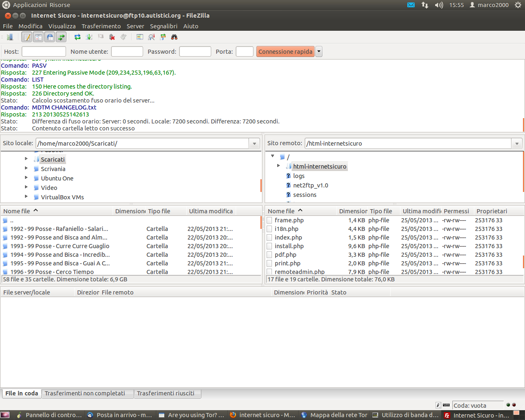This screenshot has width=525, height=420.
Task: Click the Nome utente input field
Action: point(127,52)
